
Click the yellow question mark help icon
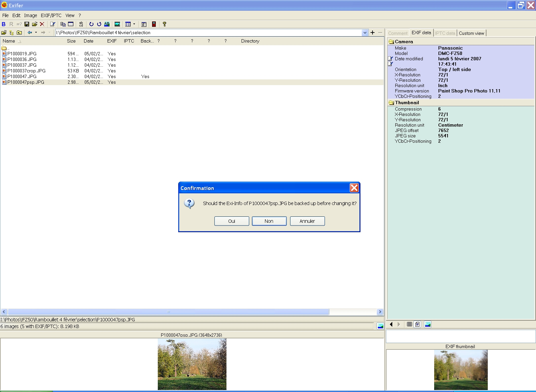(x=164, y=24)
